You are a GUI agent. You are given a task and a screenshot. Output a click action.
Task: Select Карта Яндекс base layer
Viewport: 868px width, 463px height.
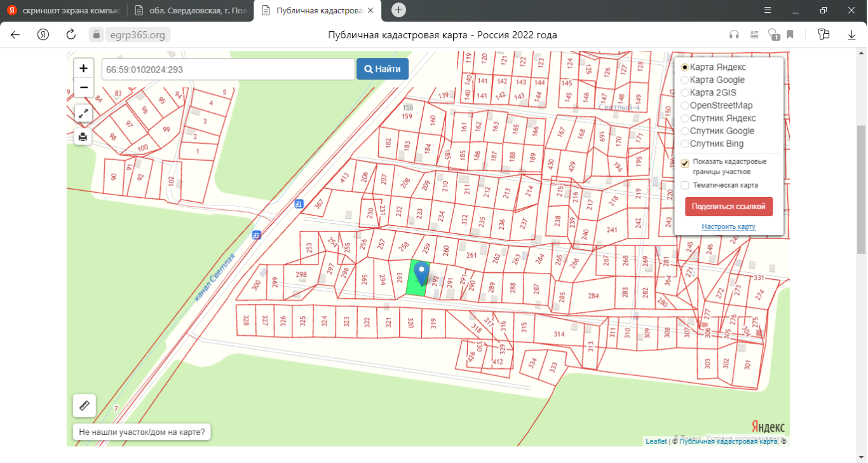(684, 67)
